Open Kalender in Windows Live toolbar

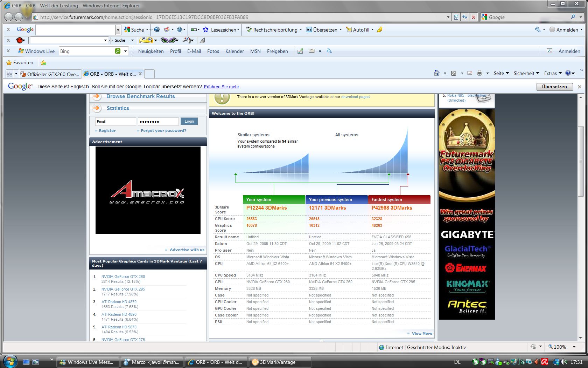click(234, 51)
